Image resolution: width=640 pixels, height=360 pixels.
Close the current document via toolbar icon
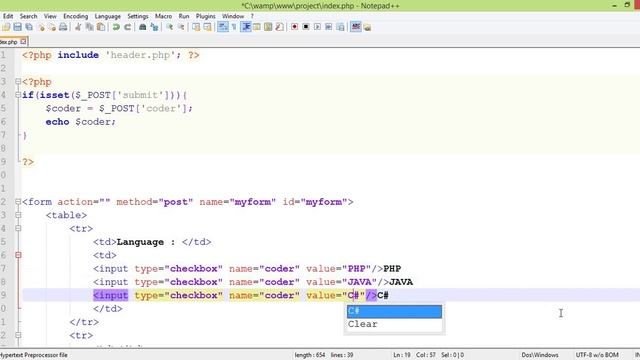[x=41, y=27]
